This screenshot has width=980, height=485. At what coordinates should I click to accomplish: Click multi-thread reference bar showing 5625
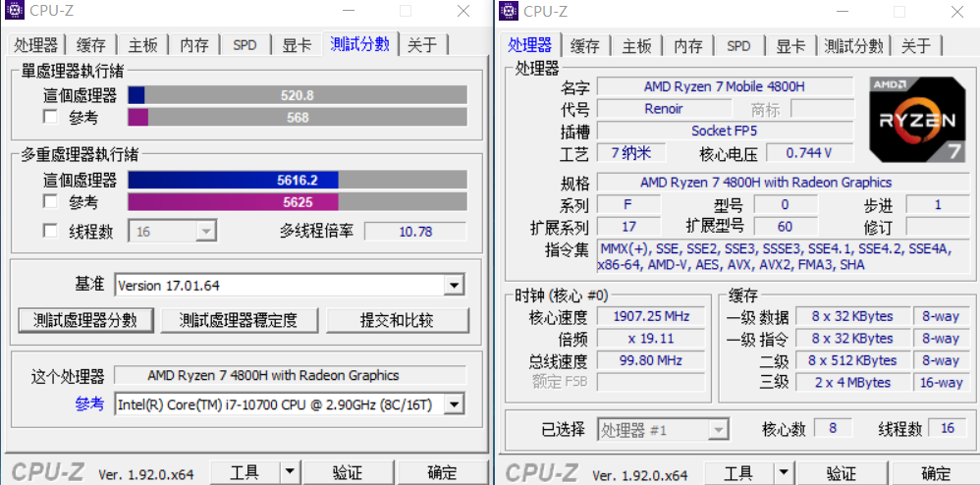[298, 202]
